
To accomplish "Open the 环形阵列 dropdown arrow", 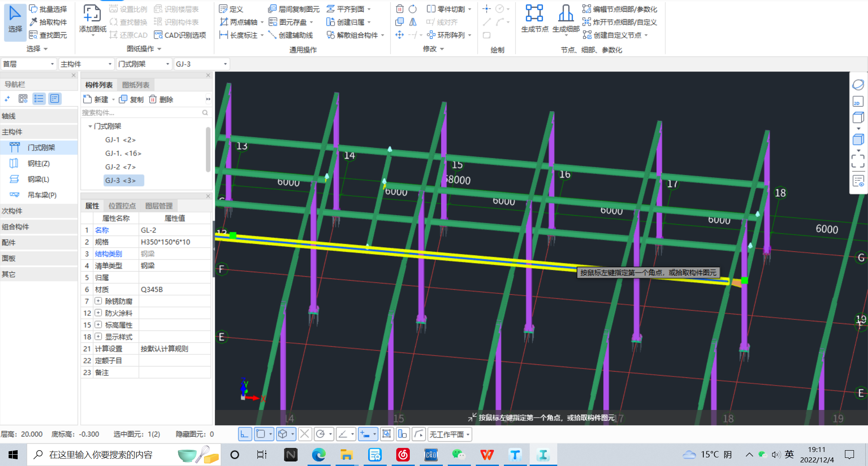I will tap(470, 35).
